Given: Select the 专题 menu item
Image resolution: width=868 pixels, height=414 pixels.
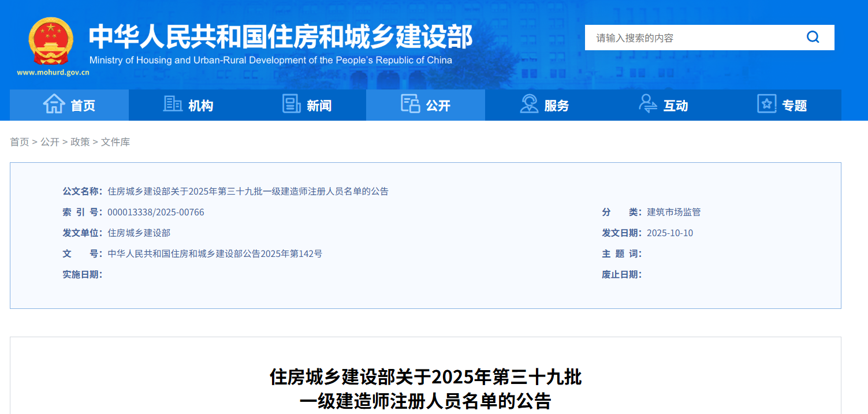Looking at the screenshot, I should pos(794,106).
